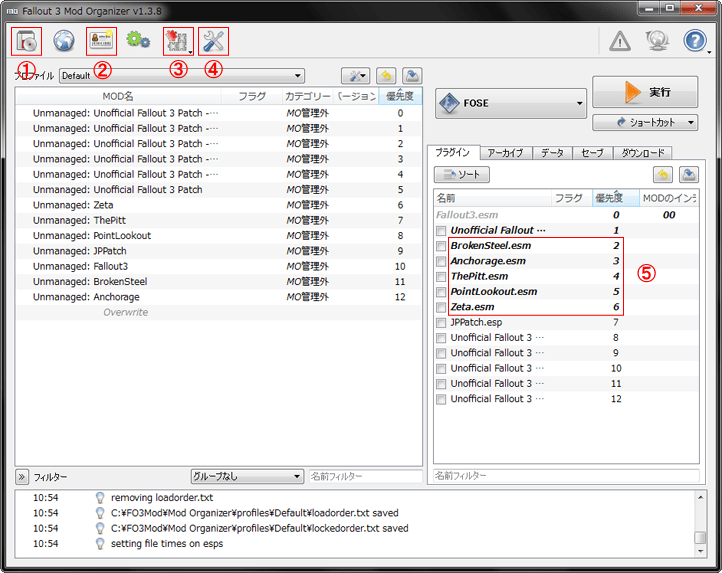Screen dimensions: 722x573
Task: Click restore backup icon in plugin pane
Action: point(663,175)
